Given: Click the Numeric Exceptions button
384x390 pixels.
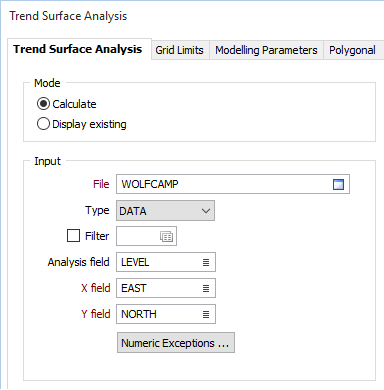Looking at the screenshot, I should [176, 343].
